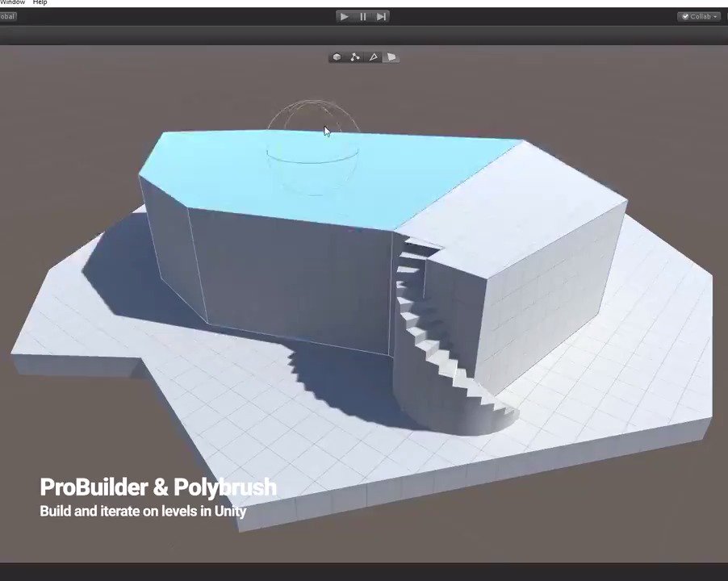Open the Collab dropdown
The height and width of the screenshot is (581, 728).
coord(699,16)
